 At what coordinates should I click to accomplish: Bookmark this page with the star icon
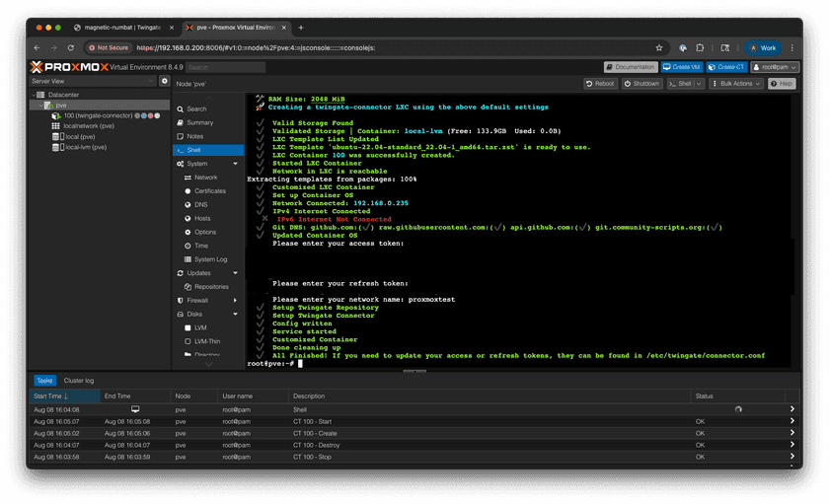tap(659, 47)
